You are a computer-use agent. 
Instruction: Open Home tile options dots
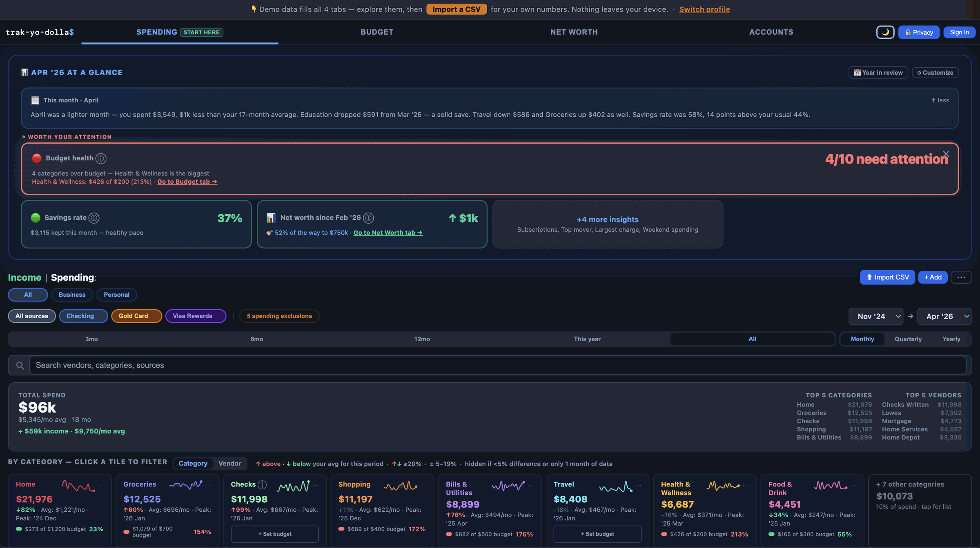pyautogui.click(x=101, y=485)
